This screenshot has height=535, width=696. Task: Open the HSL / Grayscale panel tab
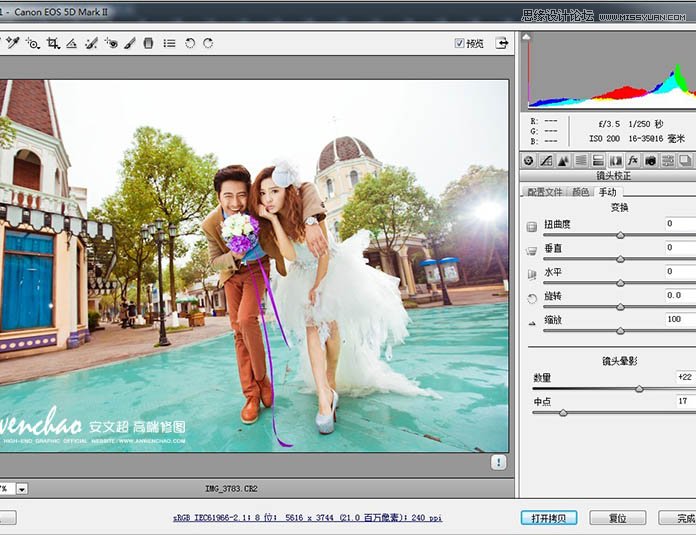point(581,161)
